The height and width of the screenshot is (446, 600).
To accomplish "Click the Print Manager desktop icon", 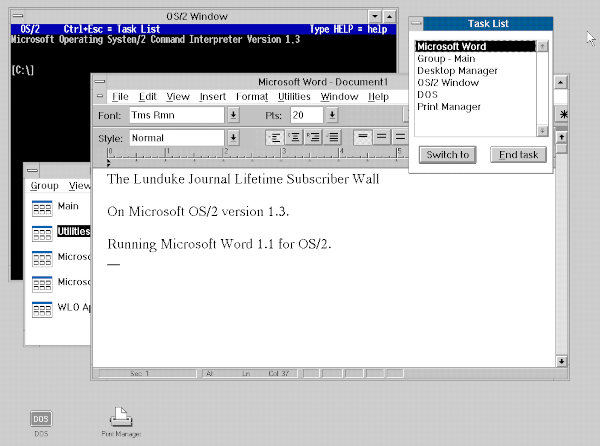I will (121, 417).
